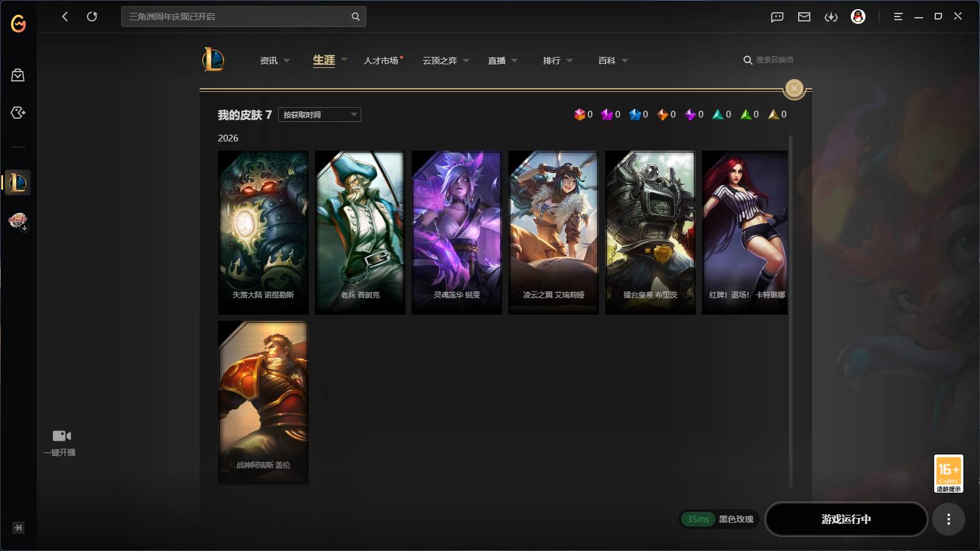Open the 人才市场 nav tab
Screen dimensions: 980x551
(381, 61)
